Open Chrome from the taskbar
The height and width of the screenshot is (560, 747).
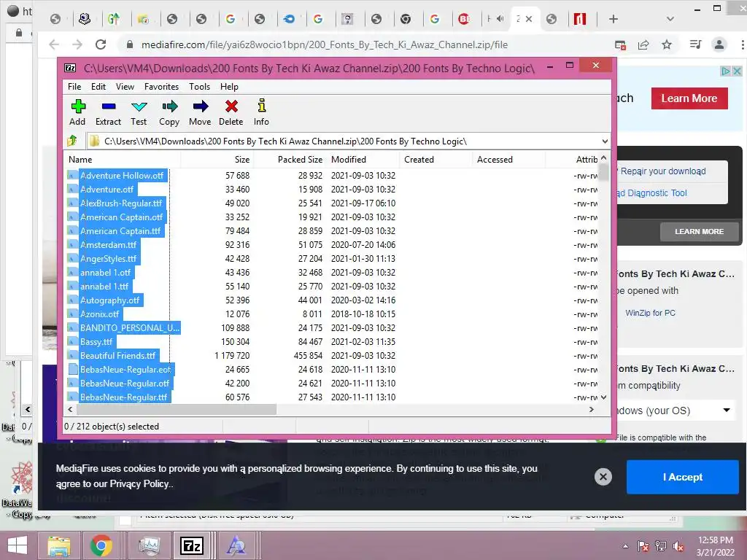(x=101, y=545)
